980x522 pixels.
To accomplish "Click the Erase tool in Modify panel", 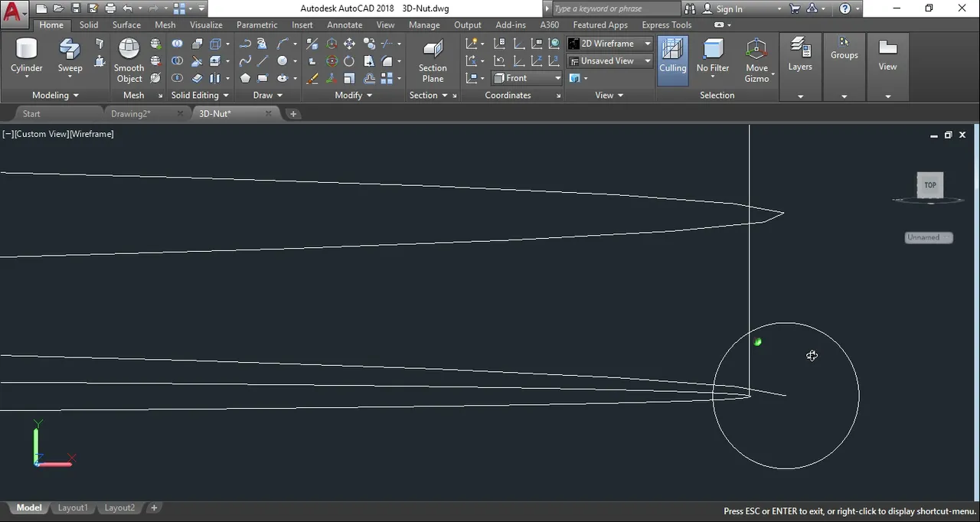I will 312,78.
